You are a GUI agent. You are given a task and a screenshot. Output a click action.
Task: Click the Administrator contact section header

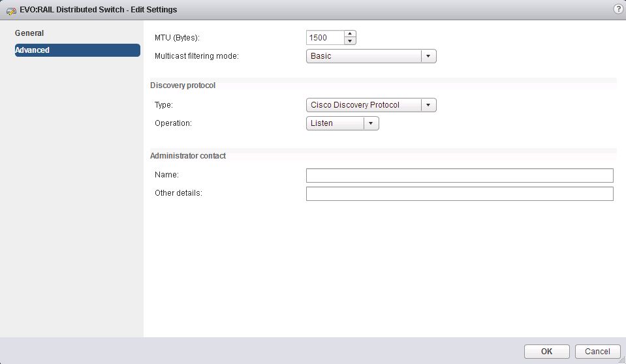click(188, 156)
